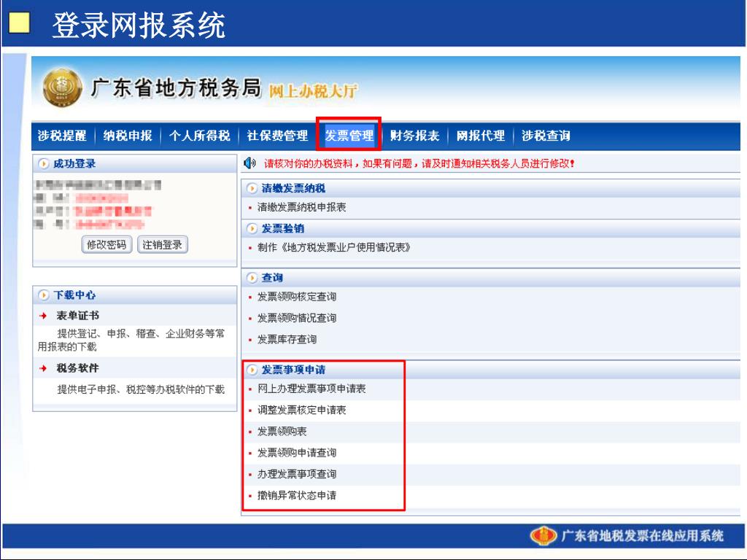This screenshot has width=747, height=560.
Task: Open the 纳税申报 menu tab
Action: (x=128, y=136)
